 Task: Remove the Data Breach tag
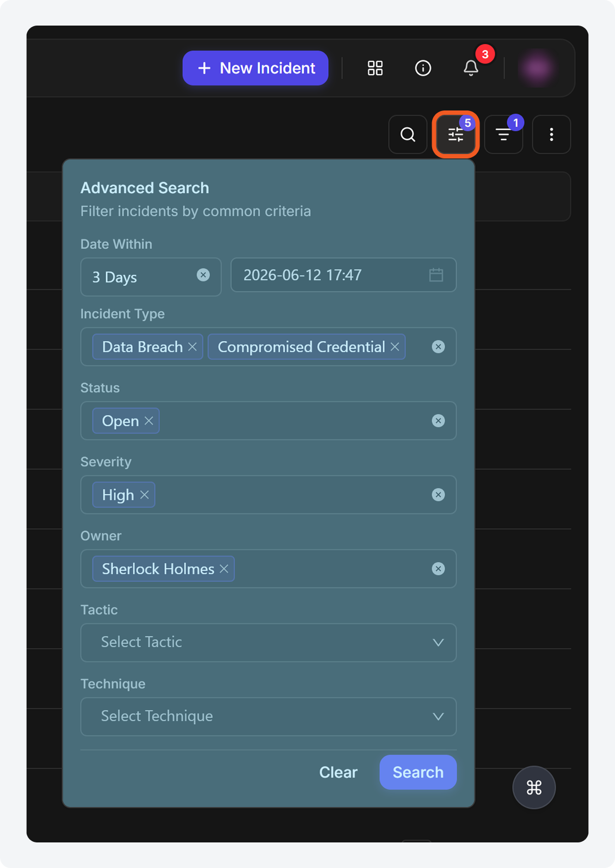click(192, 347)
